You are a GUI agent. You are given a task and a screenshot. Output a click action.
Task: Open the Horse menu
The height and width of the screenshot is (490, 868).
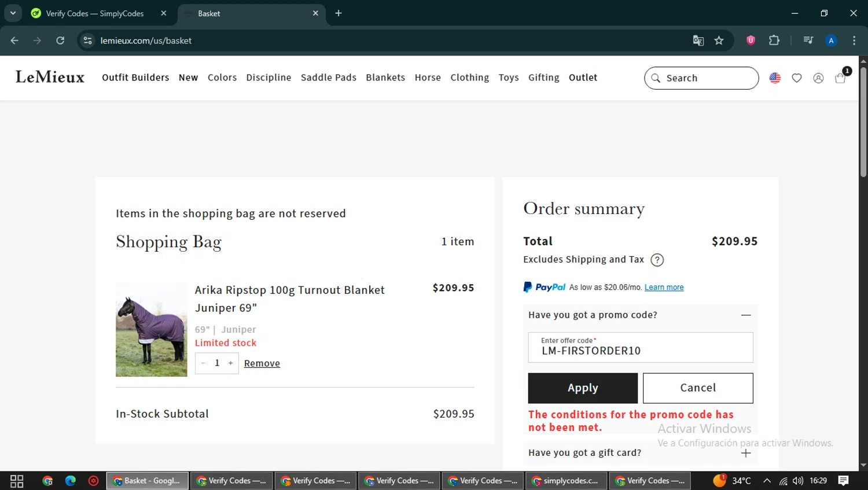click(428, 78)
